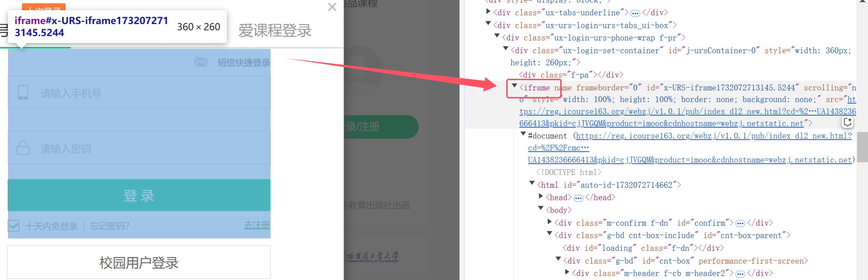
Task: Collapse the g-bd cnt-box-include div
Action: point(550,233)
